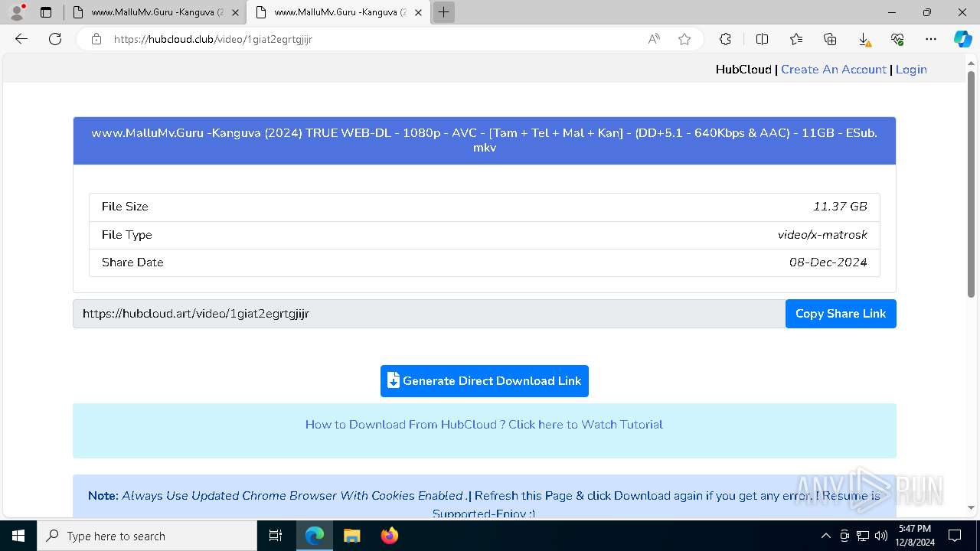The width and height of the screenshot is (980, 551).
Task: Open the network status icon
Action: (x=863, y=536)
